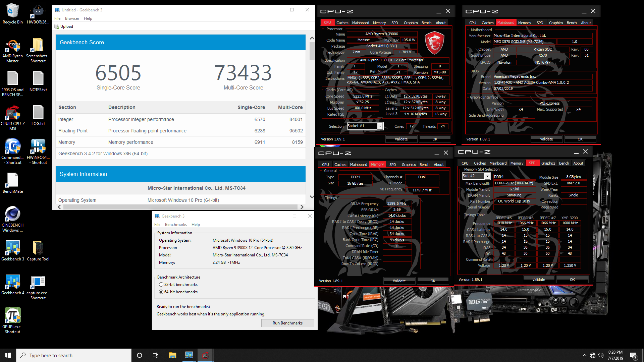Open the volume tray icon

pyautogui.click(x=601, y=355)
